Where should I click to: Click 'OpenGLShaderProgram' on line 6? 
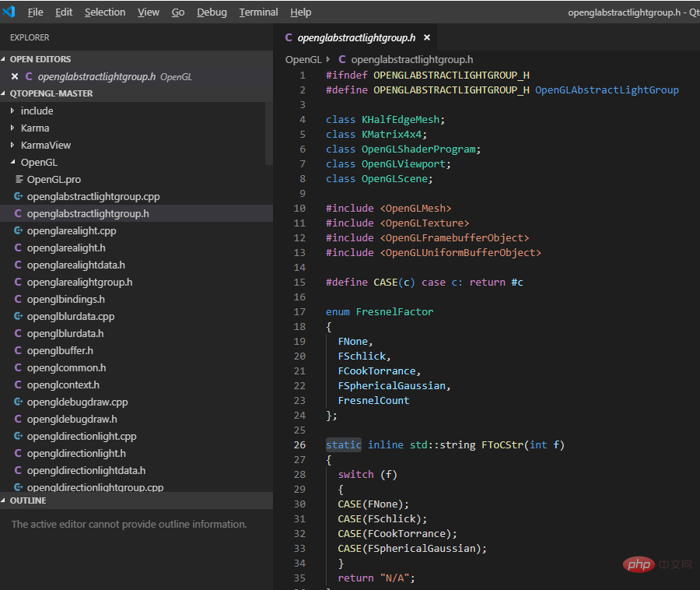pos(418,149)
